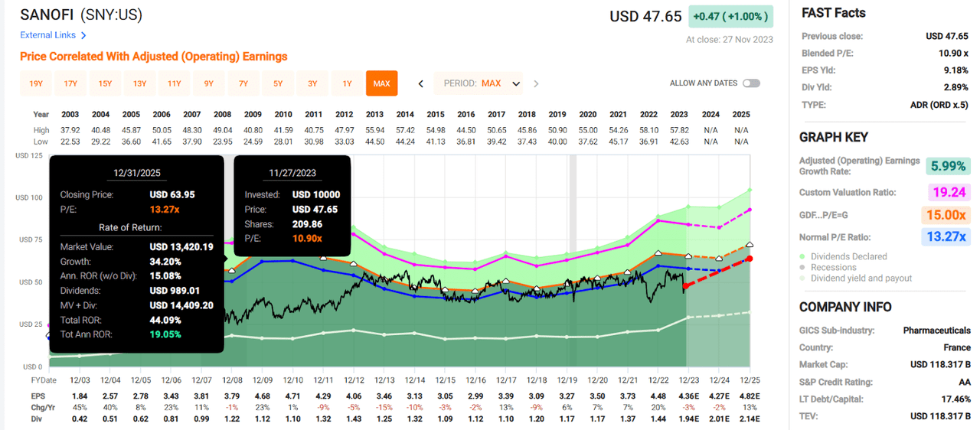This screenshot has width=980, height=430.
Task: Toggle Dividends Declared legend item
Action: point(842,256)
